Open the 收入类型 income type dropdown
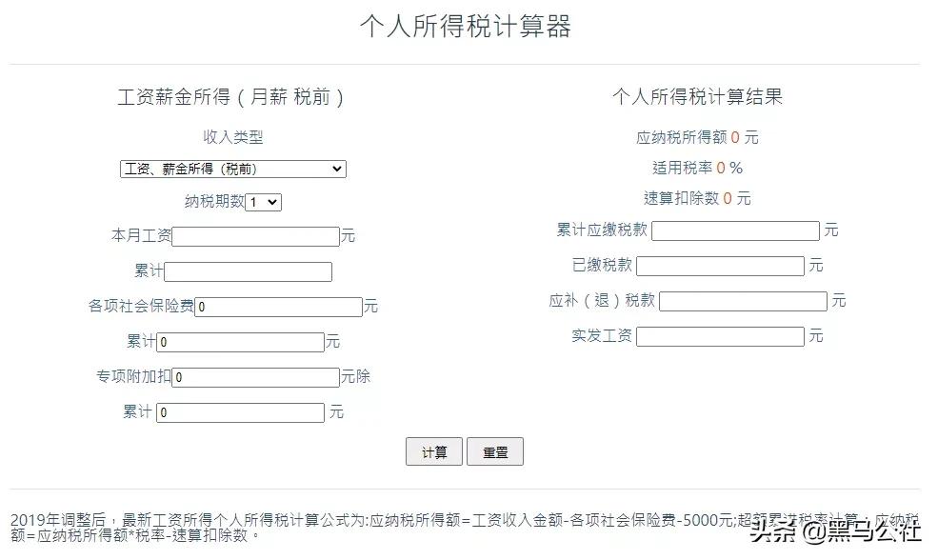This screenshot has width=938, height=560. [x=232, y=169]
